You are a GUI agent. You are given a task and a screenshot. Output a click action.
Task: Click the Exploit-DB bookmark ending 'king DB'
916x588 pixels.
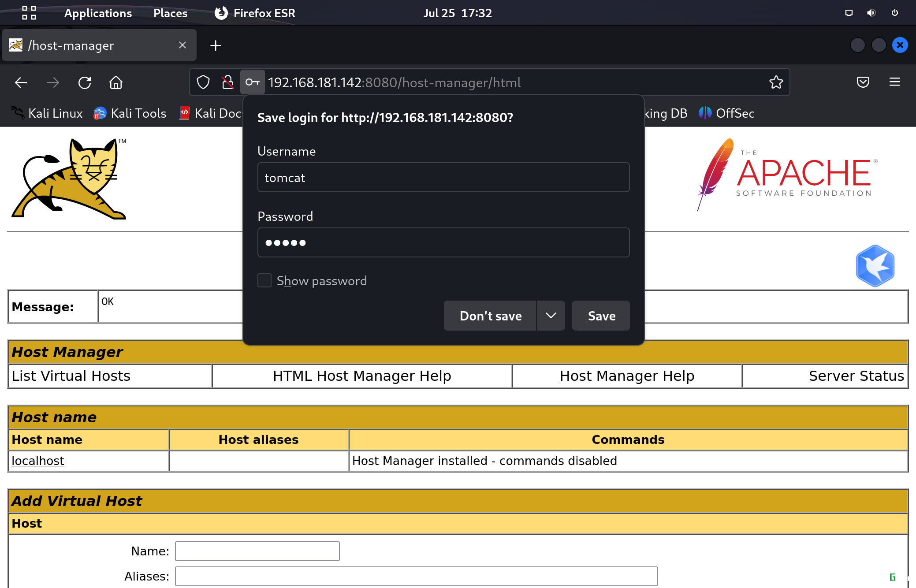coord(666,113)
